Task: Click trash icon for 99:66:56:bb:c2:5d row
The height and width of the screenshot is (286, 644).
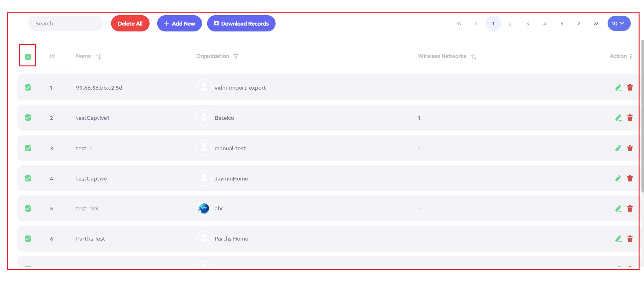Action: click(x=630, y=88)
